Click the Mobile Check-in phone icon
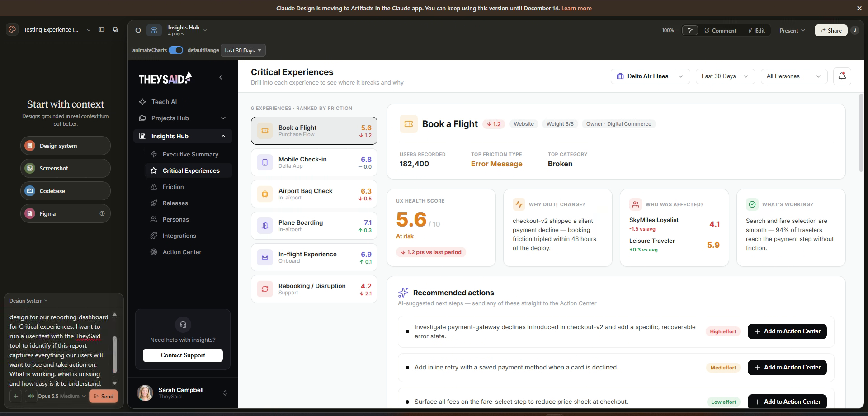The height and width of the screenshot is (416, 868). click(x=265, y=162)
